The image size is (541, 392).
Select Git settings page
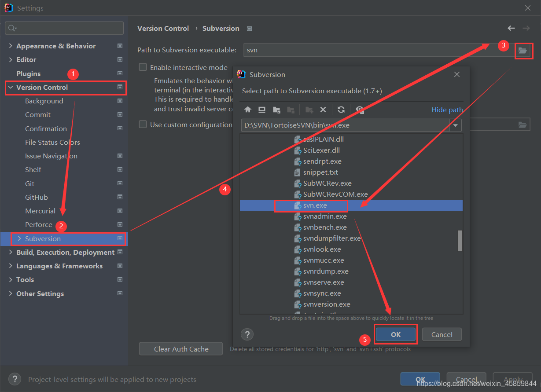click(x=29, y=183)
